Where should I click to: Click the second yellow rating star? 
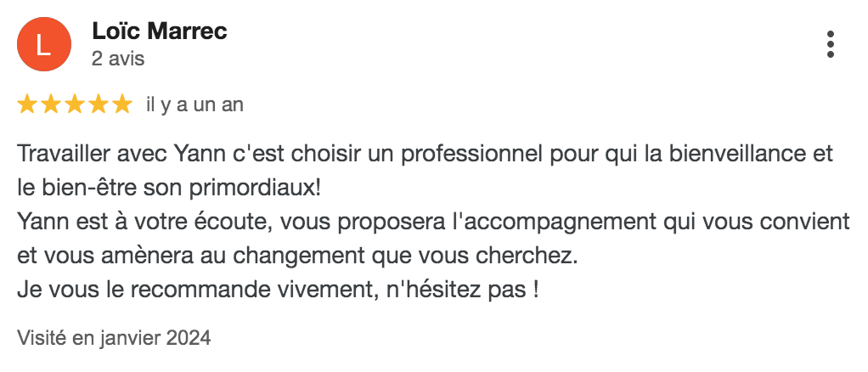(x=51, y=104)
